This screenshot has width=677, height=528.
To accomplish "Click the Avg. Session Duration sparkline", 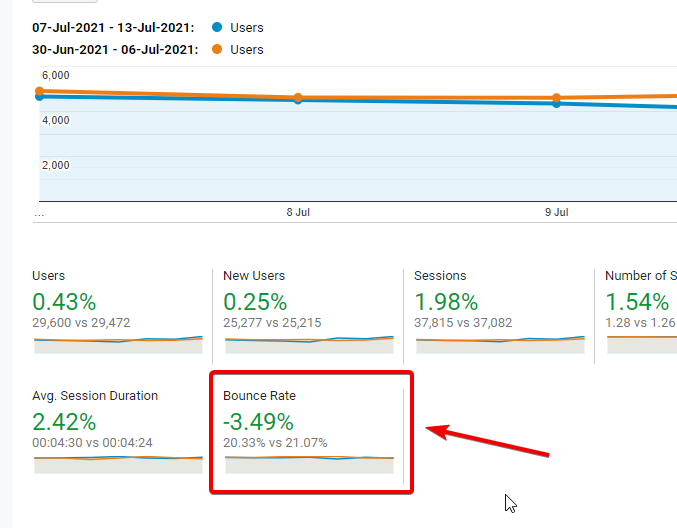I will (118, 464).
